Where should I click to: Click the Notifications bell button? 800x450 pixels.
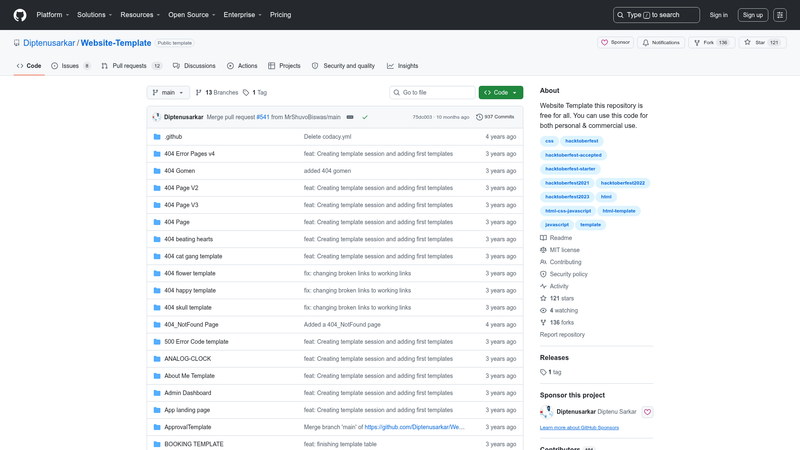[x=661, y=42]
